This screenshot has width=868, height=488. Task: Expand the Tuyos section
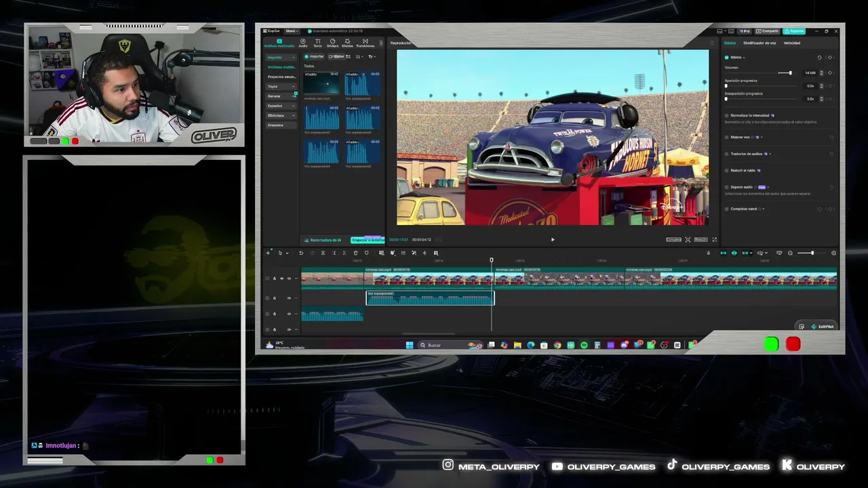click(x=281, y=87)
